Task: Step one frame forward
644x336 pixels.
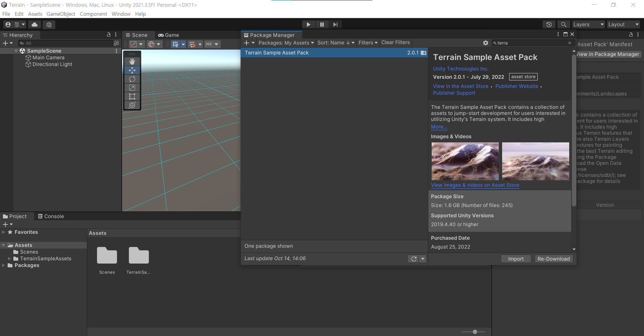Action: point(335,24)
